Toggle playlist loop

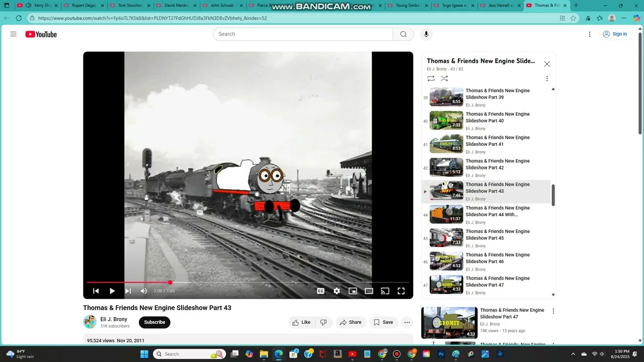[x=431, y=78]
